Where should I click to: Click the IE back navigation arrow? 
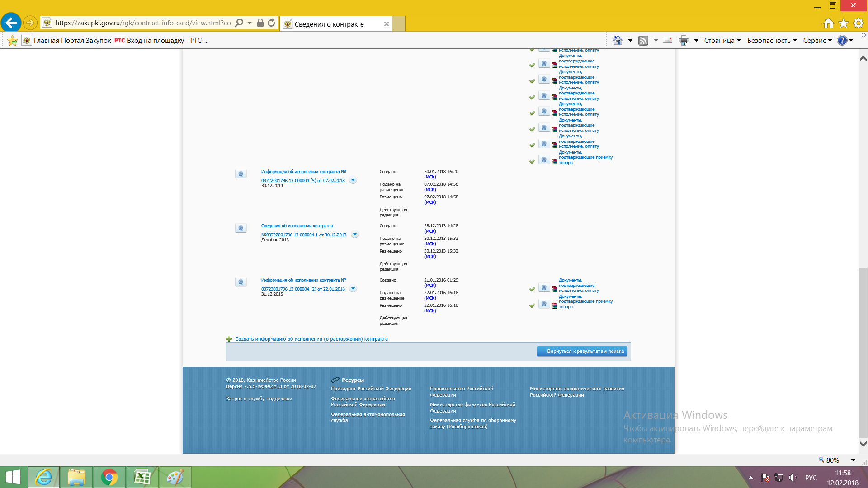click(11, 23)
